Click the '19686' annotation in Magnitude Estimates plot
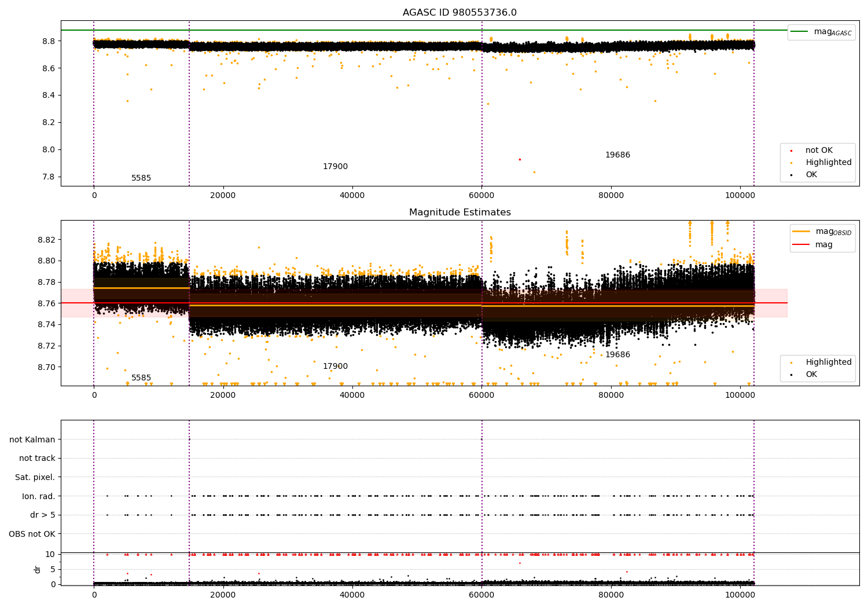Viewport: 868px width, 608px height. 617,355
